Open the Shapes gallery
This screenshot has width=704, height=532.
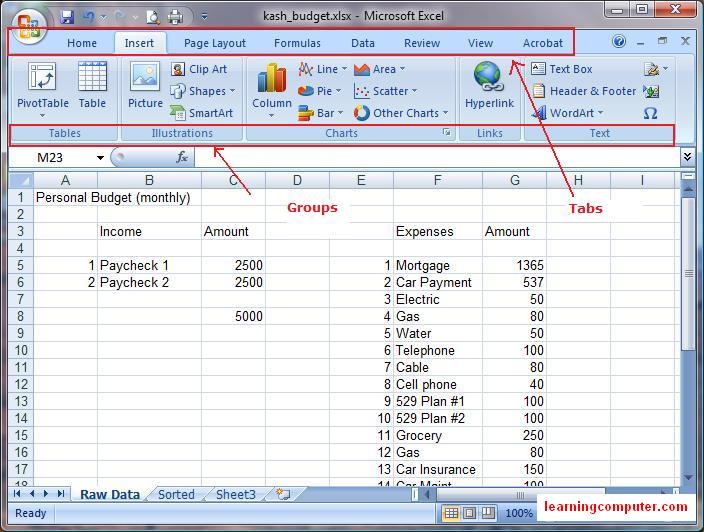pos(203,91)
